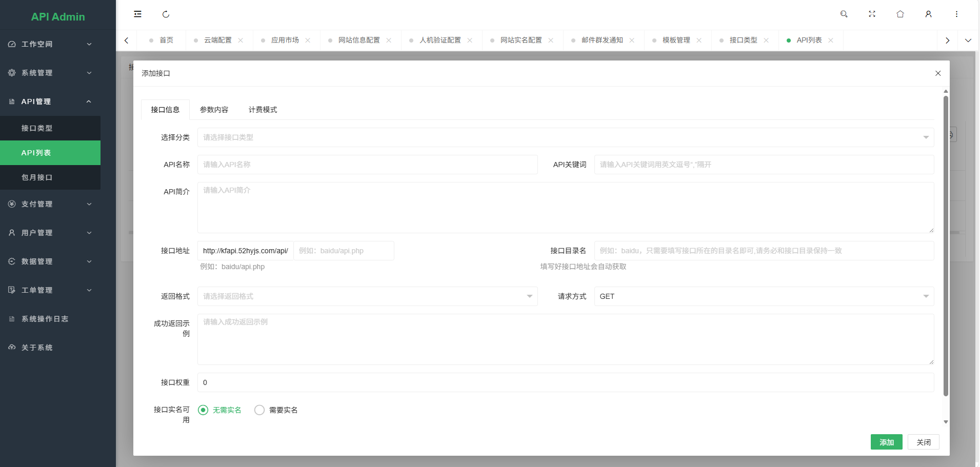Screen dimensions: 980x467
Task: Enter fullscreen mode via the expand icon
Action: point(872,14)
